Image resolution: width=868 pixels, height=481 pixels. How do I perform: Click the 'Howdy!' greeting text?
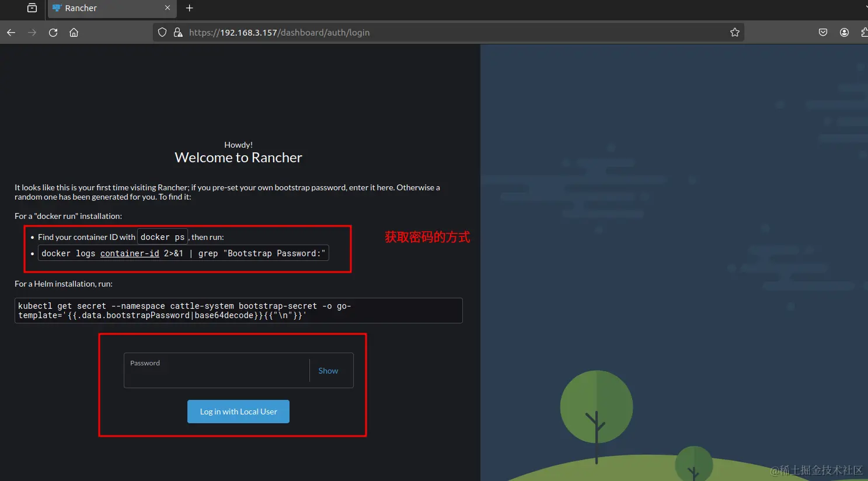click(x=238, y=145)
